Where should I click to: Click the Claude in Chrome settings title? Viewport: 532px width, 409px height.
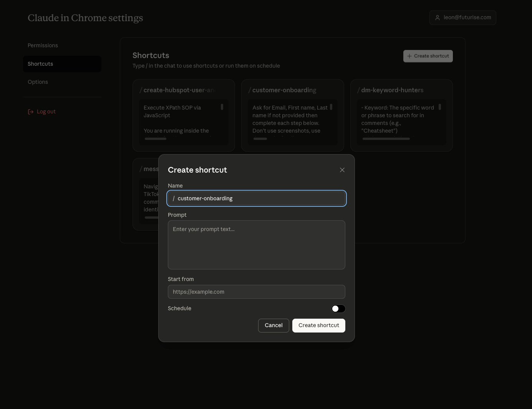point(85,18)
